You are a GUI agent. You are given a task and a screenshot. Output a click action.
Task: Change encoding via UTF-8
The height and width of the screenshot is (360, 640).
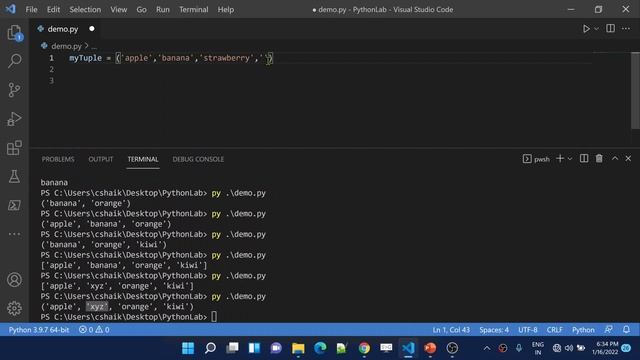pos(528,330)
